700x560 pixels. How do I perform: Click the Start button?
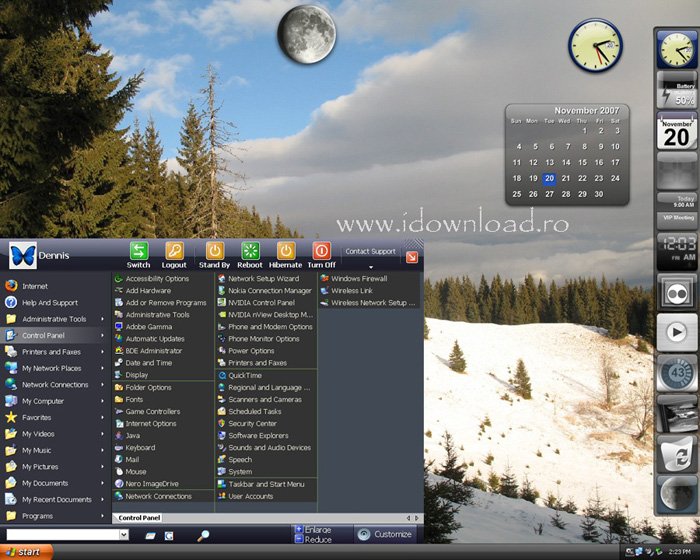point(26,552)
